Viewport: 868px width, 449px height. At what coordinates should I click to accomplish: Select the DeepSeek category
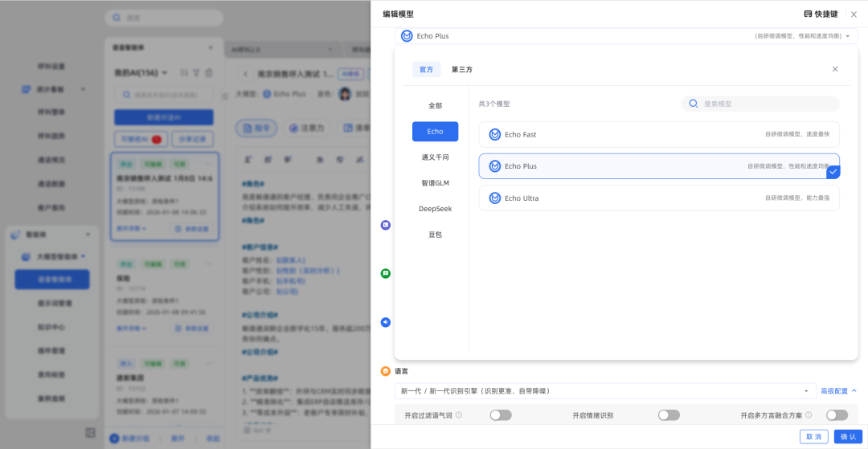tap(435, 209)
